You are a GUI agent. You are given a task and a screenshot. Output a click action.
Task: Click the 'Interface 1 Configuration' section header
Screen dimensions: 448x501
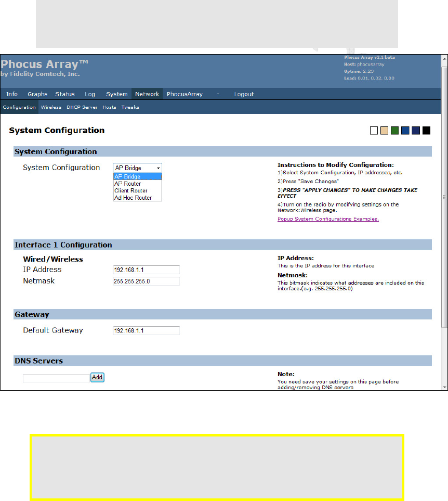(223, 245)
